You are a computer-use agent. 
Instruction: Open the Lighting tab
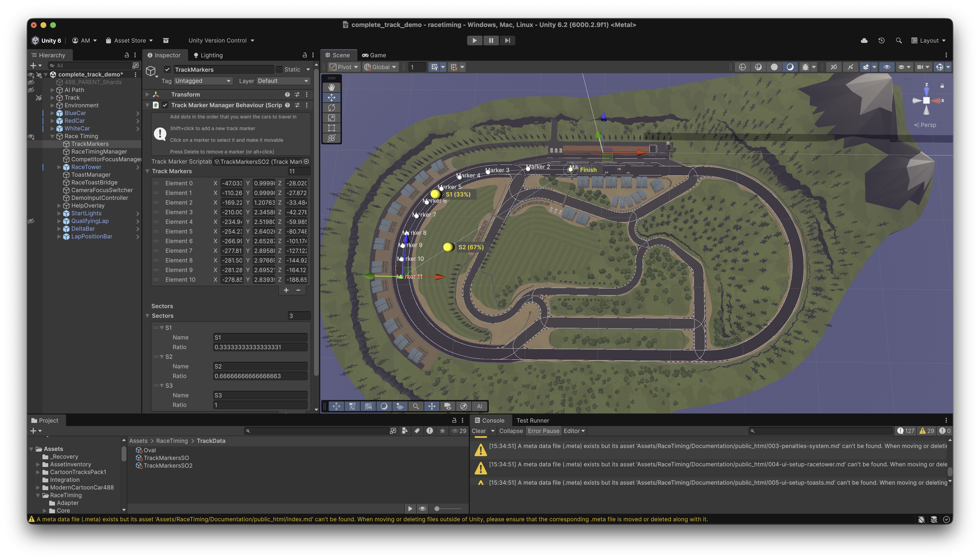pos(208,55)
